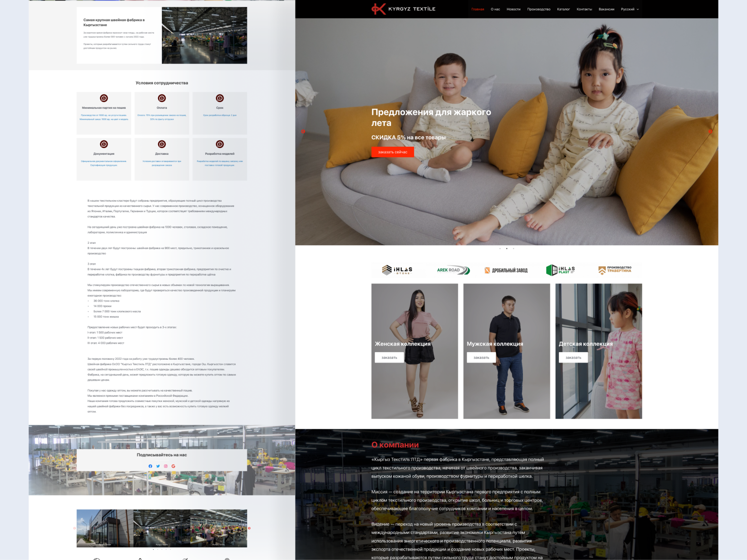Open the Google social icon

pos(173,466)
